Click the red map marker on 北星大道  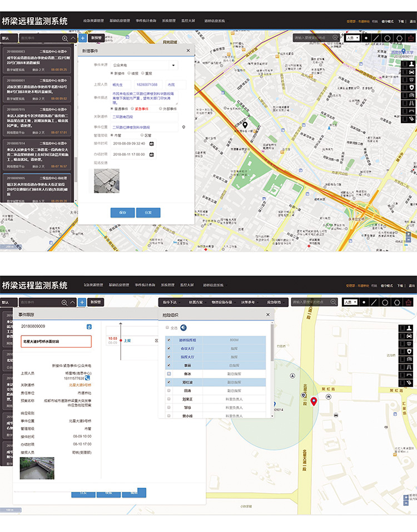[x=314, y=401]
